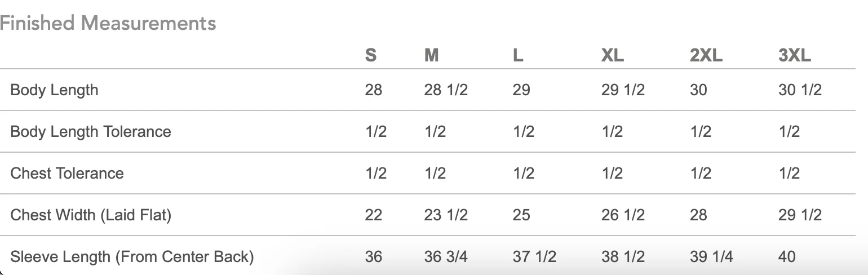
Task: Click Chest Width value 25 for L
Action: pos(521,215)
